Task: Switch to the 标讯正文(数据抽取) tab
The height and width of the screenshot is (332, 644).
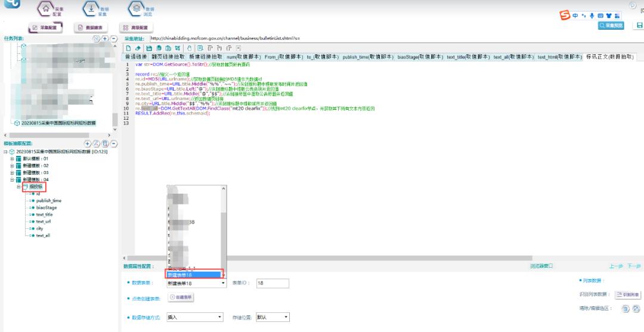Action: pyautogui.click(x=609, y=57)
